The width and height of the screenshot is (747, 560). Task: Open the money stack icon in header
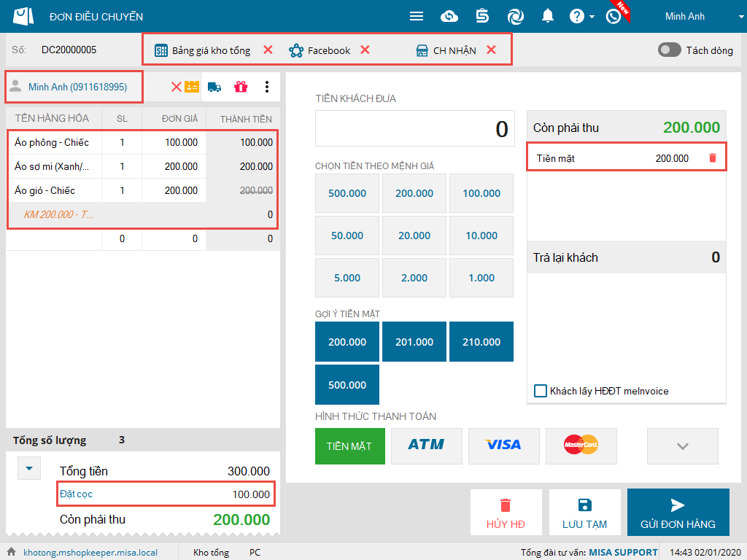tap(482, 16)
